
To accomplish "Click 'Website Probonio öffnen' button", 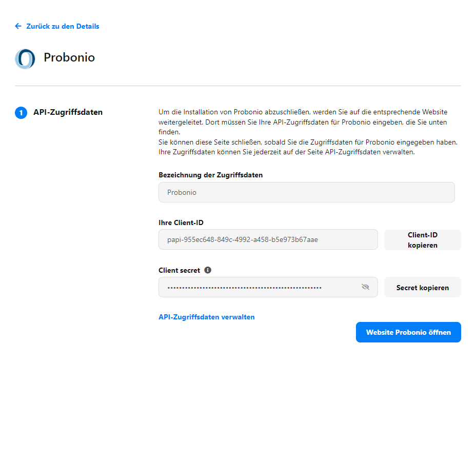I will 408,332.
